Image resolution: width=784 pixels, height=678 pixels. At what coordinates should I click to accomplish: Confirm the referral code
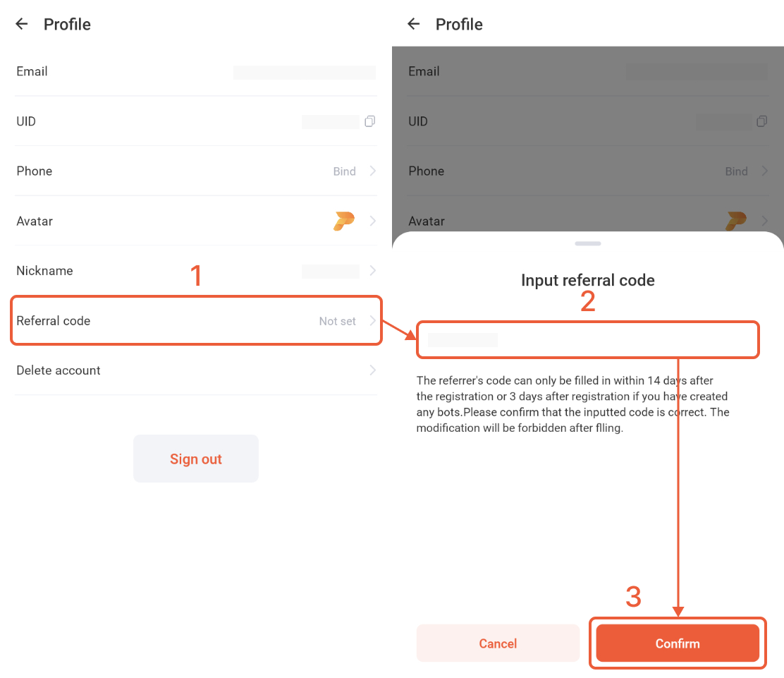[678, 643]
